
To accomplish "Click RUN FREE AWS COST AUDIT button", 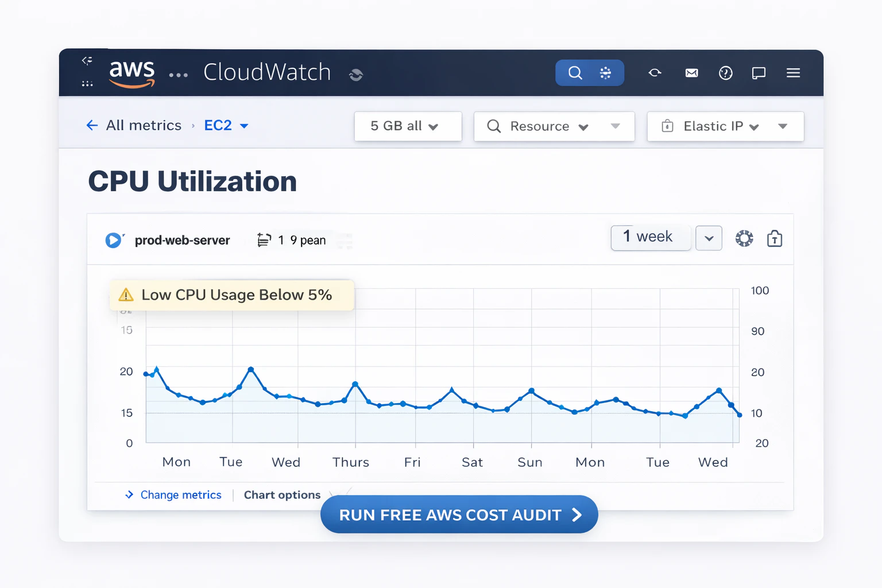I will tap(459, 514).
